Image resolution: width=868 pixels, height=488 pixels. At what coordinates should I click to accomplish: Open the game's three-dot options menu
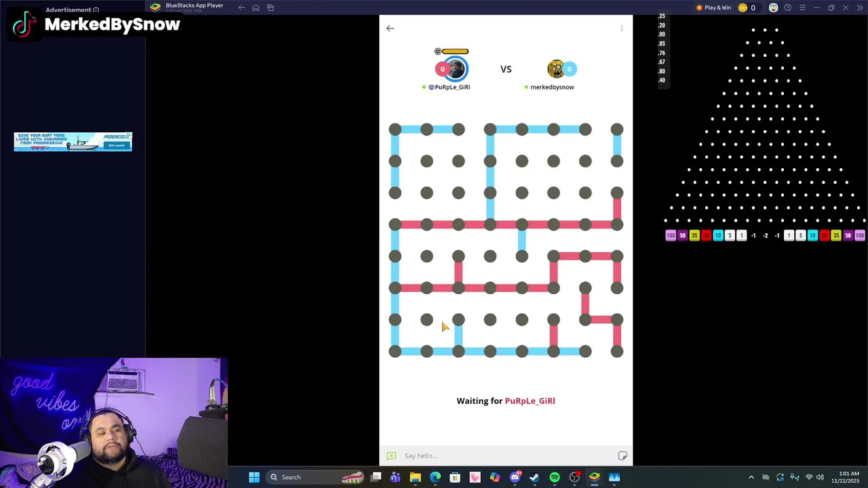[621, 28]
